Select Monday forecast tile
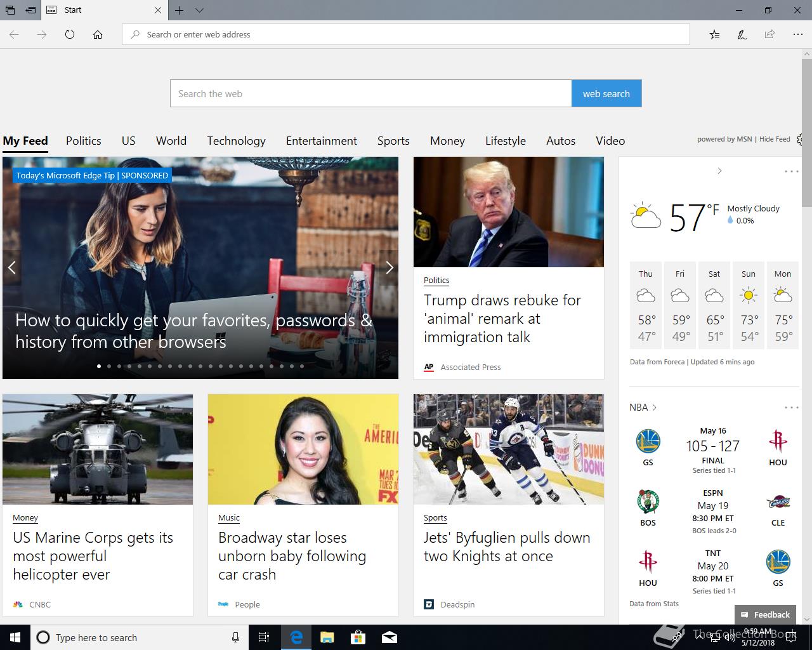Screen dimensions: 812x650 [x=783, y=305]
